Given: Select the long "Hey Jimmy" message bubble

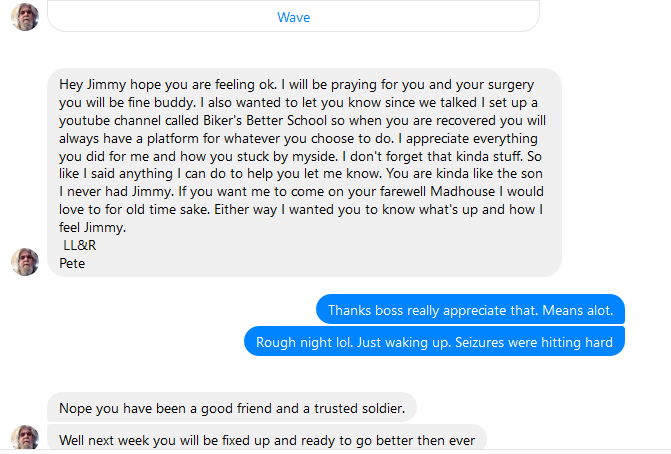Looking at the screenshot, I should (304, 172).
